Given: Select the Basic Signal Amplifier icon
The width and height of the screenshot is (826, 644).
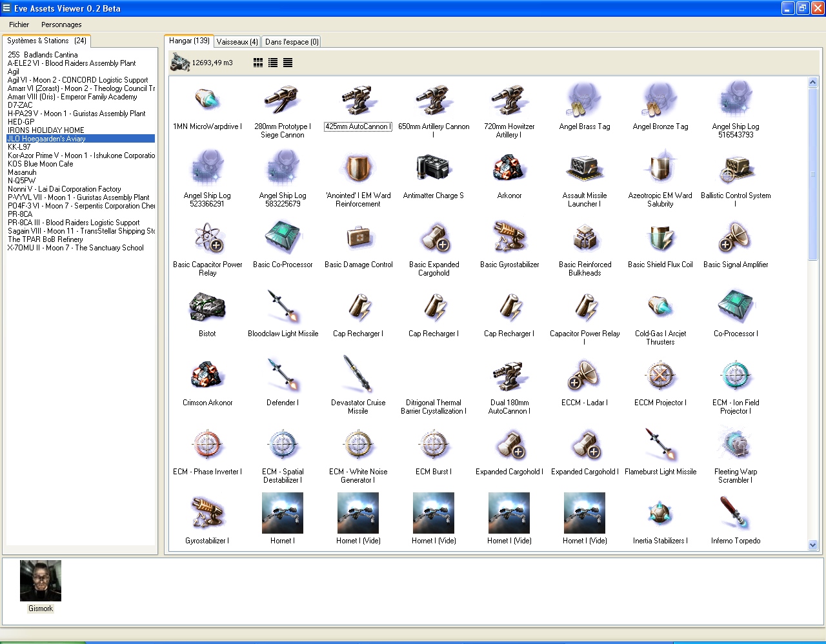Looking at the screenshot, I should click(x=736, y=238).
